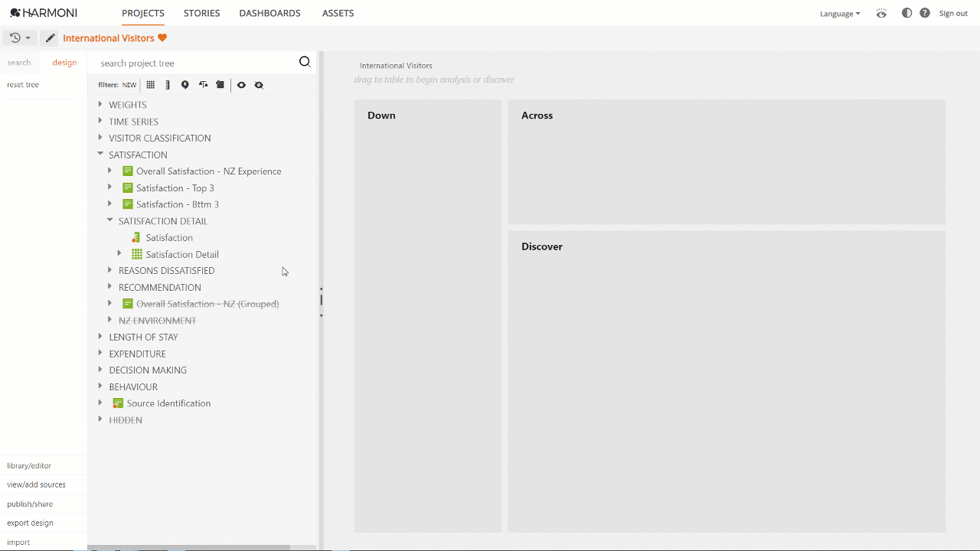Open library/editor link
This screenshot has width=980, height=551.
[x=29, y=465]
